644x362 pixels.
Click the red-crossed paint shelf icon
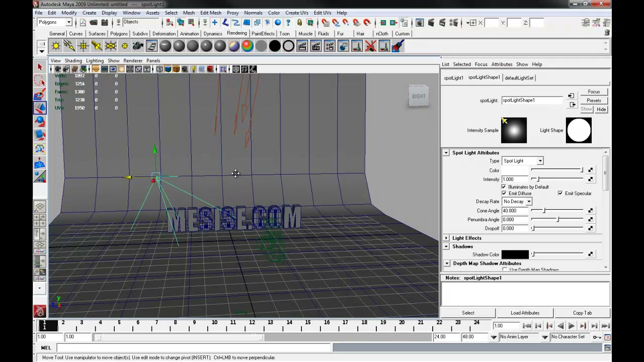pos(371,46)
